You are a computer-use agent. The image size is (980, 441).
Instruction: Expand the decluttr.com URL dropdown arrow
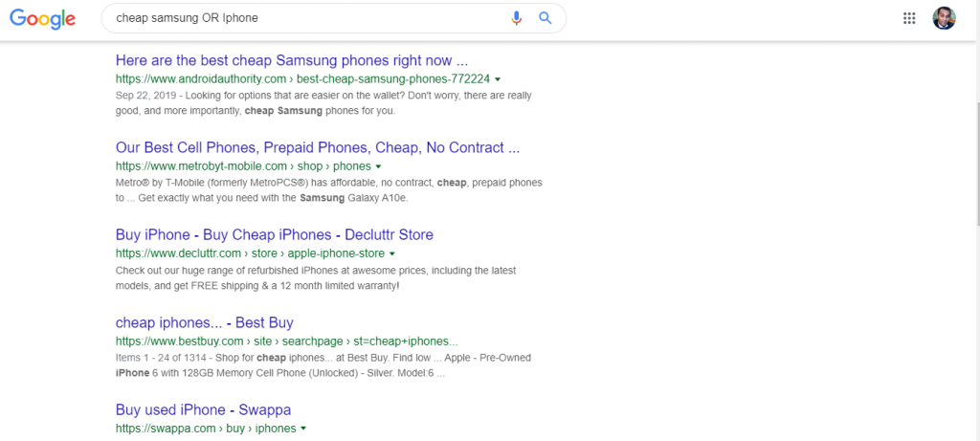391,254
